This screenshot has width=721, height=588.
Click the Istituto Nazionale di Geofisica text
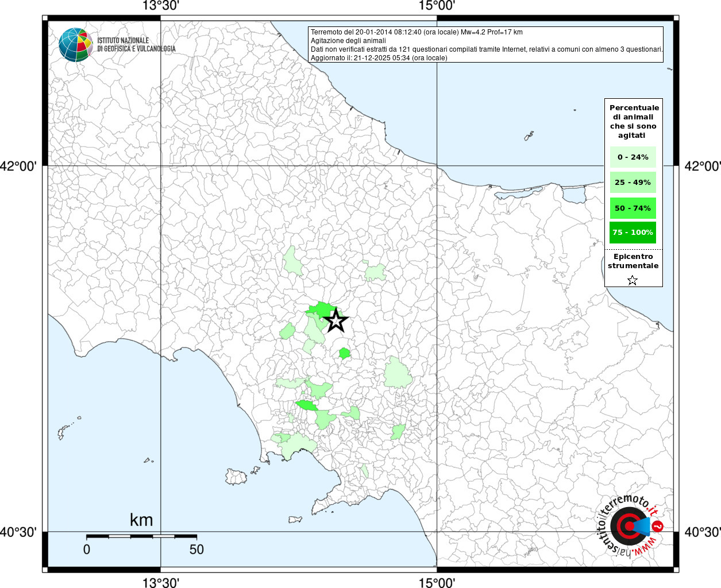[136, 45]
